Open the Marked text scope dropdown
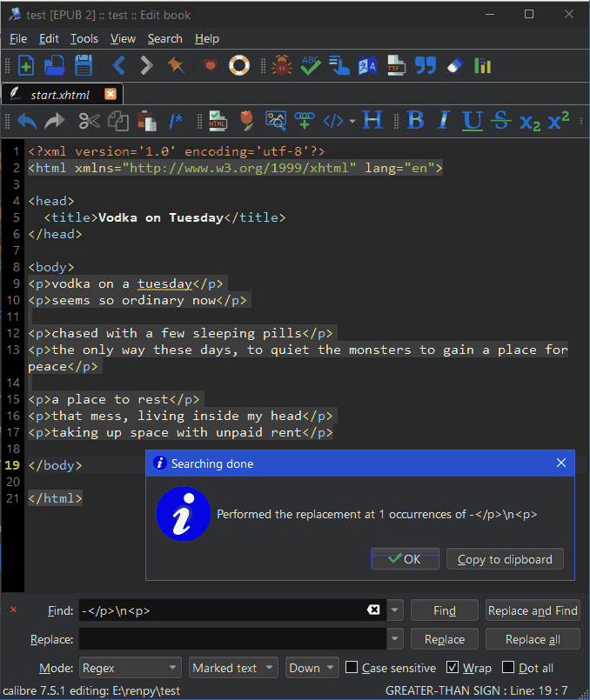Screen dimensions: 590x700 (233, 668)
